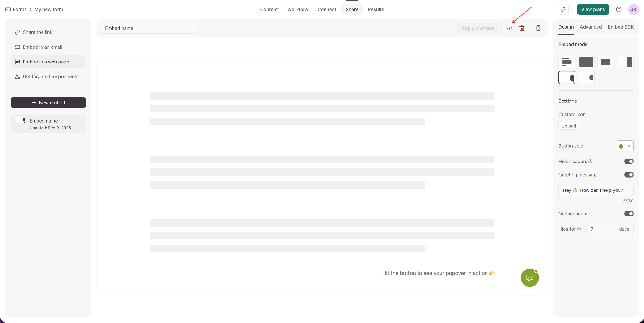Image resolution: width=644 pixels, height=323 pixels.
Task: Open the JK profile avatar menu
Action: point(633,9)
